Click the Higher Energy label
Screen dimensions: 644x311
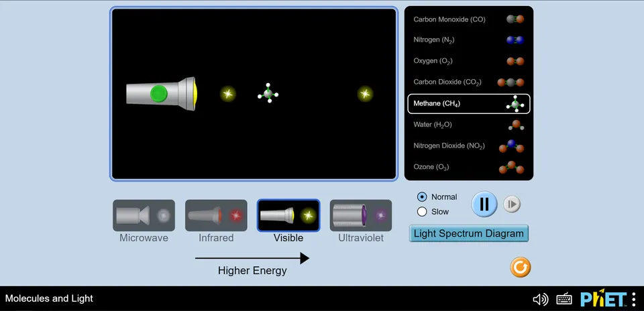(252, 271)
